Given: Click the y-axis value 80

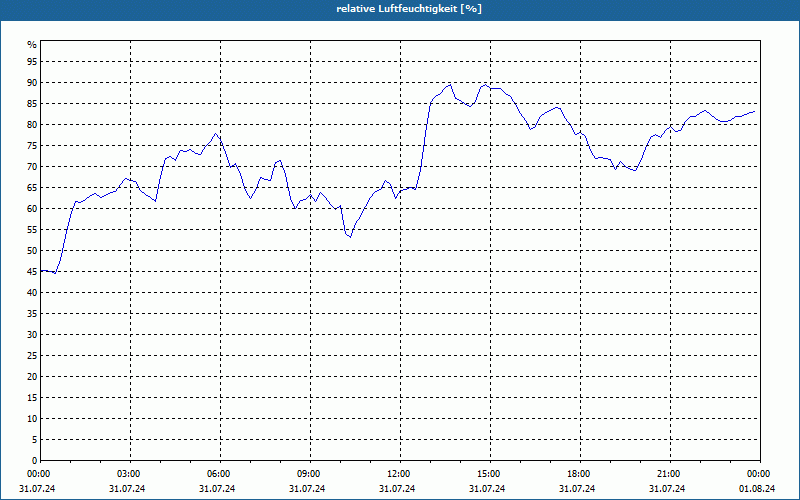Looking at the screenshot, I should click(x=32, y=124).
